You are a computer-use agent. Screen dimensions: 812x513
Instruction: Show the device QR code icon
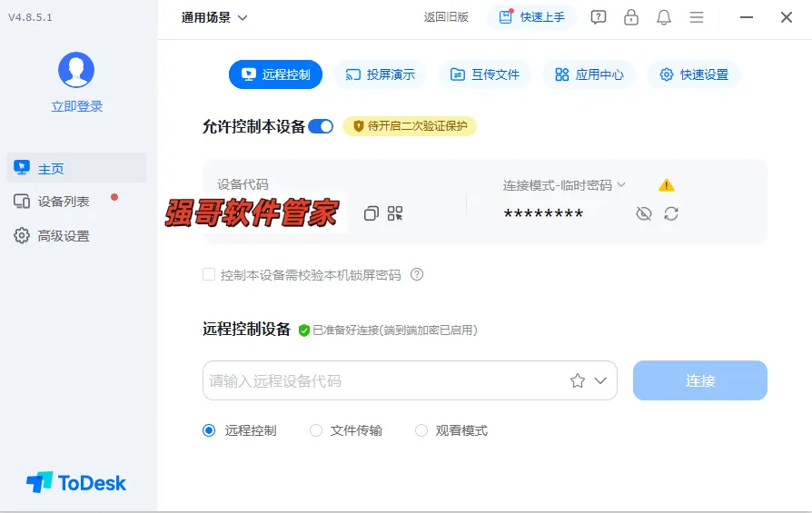pos(395,213)
